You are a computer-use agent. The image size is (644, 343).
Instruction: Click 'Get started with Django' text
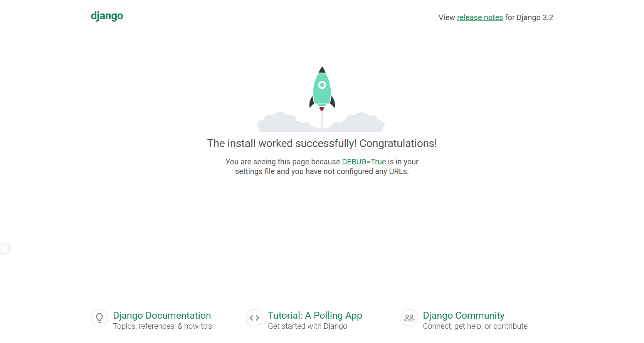pos(308,326)
